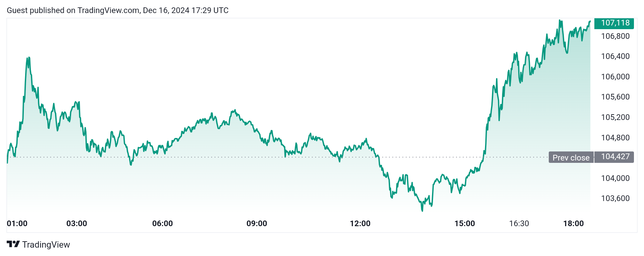Open the TradingView wordmark link
Image resolution: width=644 pixels, height=256 pixels.
(46, 245)
